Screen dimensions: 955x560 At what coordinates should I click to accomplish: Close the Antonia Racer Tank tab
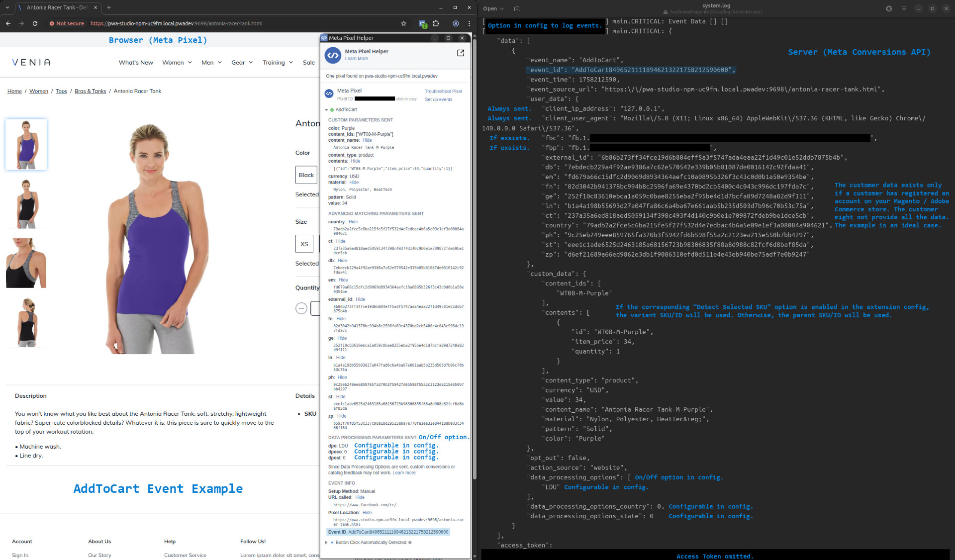[95, 7]
